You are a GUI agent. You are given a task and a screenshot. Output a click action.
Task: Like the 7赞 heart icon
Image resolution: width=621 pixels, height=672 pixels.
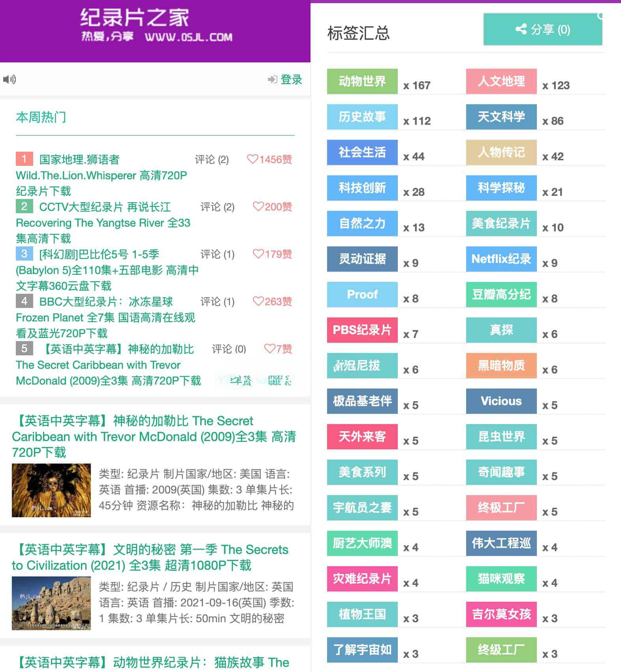tap(269, 349)
